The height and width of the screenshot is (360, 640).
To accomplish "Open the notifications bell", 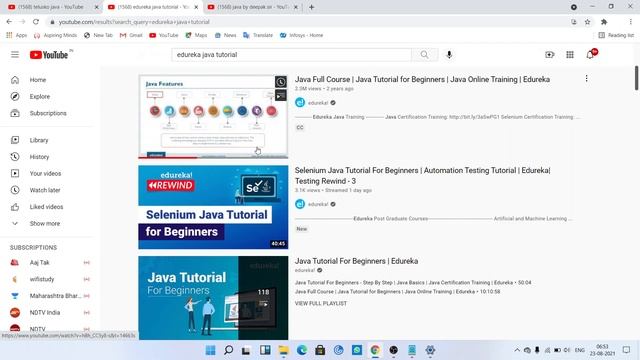I will tap(590, 55).
